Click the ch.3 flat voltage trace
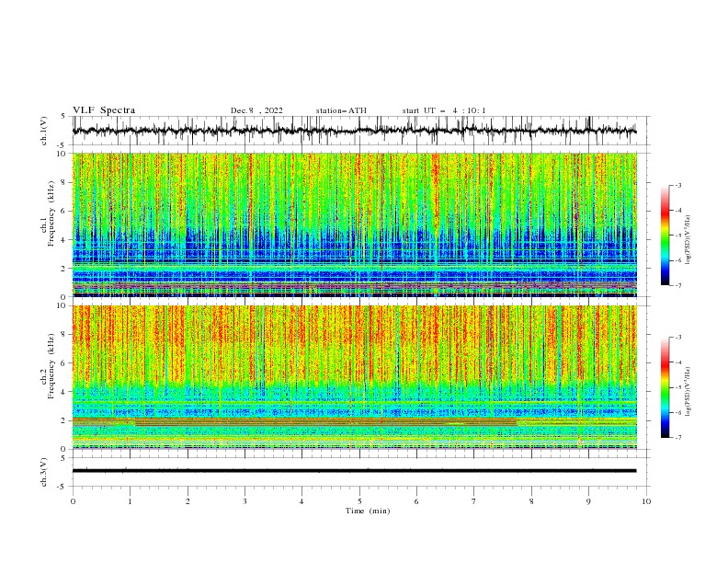 354,471
